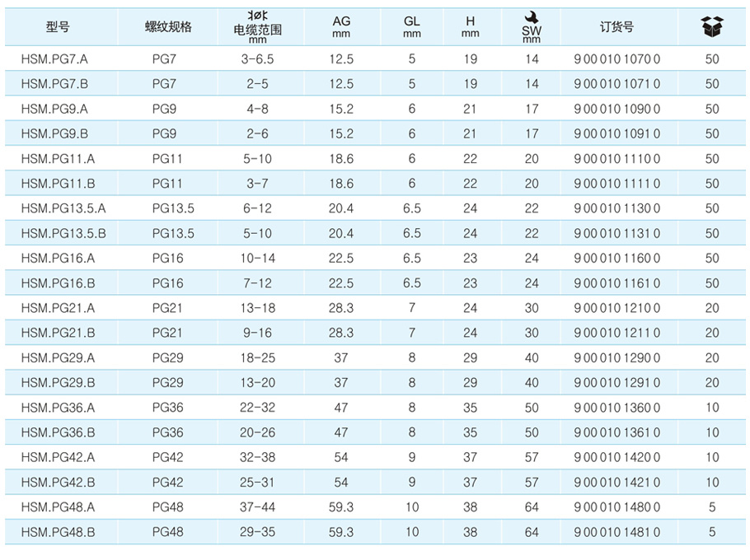Click order number 9 00 010 1110 0
This screenshot has width=750, height=560.
coord(617,159)
